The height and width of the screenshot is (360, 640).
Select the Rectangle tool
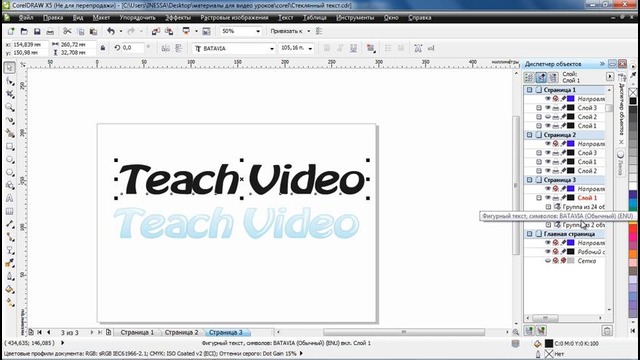[x=10, y=147]
